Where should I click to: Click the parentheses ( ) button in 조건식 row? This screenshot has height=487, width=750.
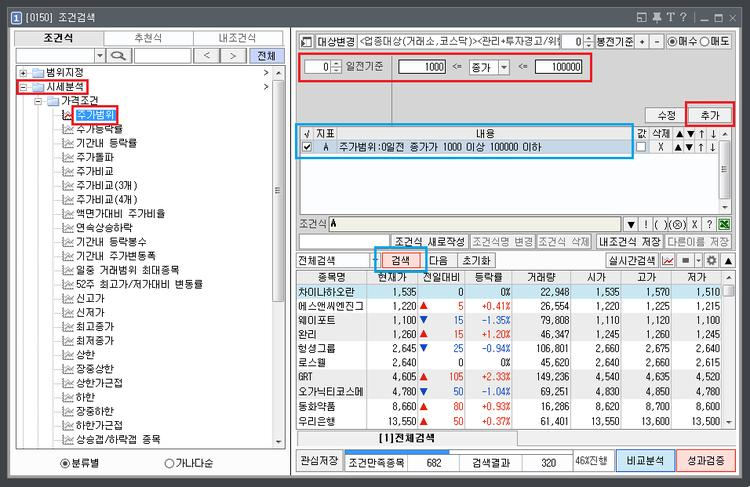pyautogui.click(x=661, y=224)
